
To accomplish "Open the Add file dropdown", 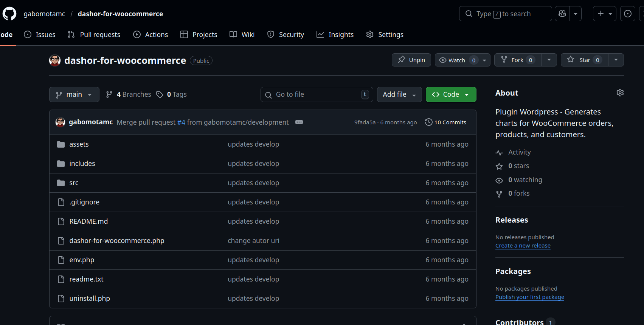I will tap(399, 94).
